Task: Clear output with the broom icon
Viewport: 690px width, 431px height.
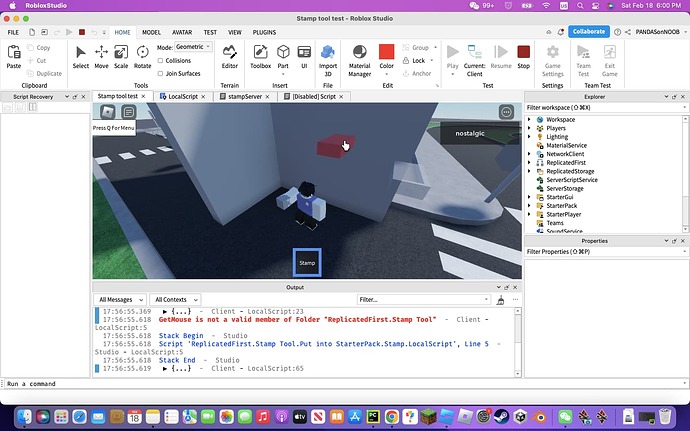Action: [x=500, y=300]
